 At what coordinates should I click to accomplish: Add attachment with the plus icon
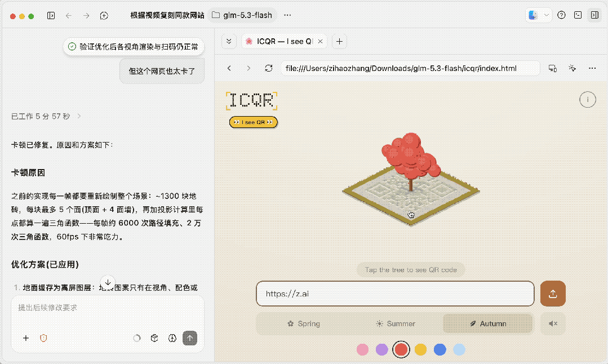[x=26, y=338]
